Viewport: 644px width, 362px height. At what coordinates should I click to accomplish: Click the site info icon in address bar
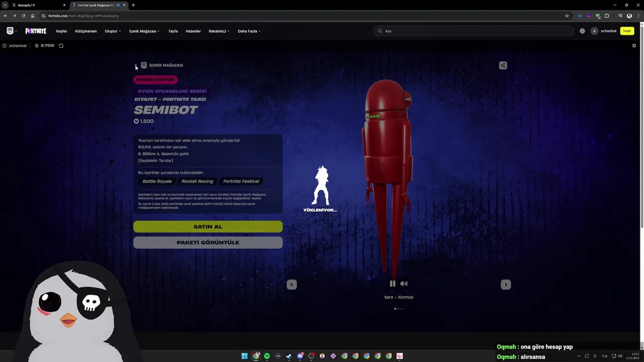pos(43,16)
